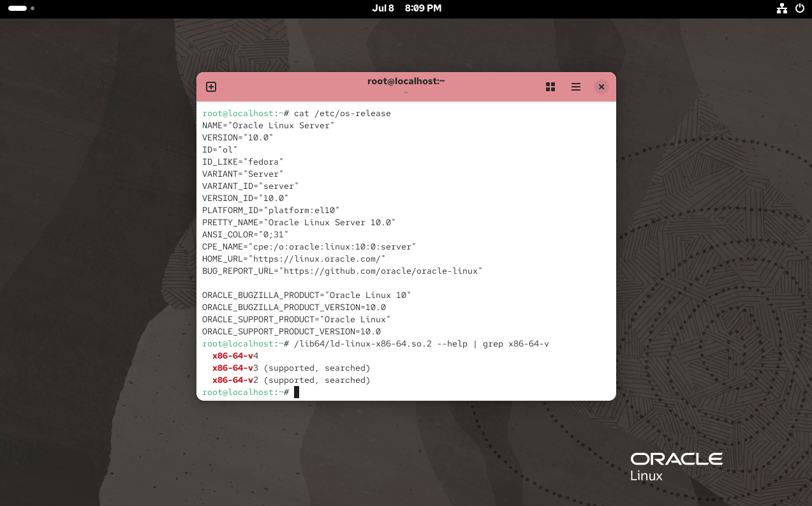Open a new terminal tab
The height and width of the screenshot is (506, 812).
coord(211,87)
